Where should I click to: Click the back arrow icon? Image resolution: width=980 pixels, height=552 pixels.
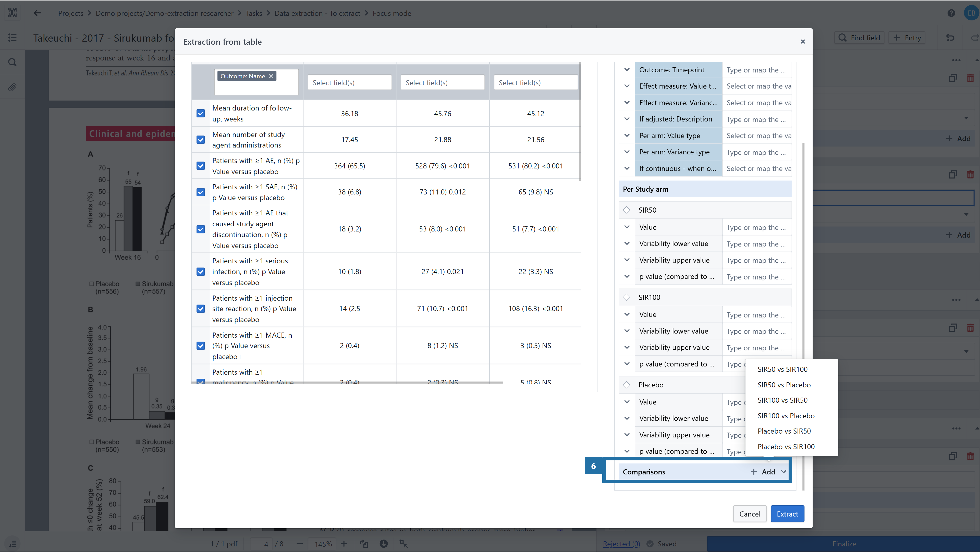37,13
